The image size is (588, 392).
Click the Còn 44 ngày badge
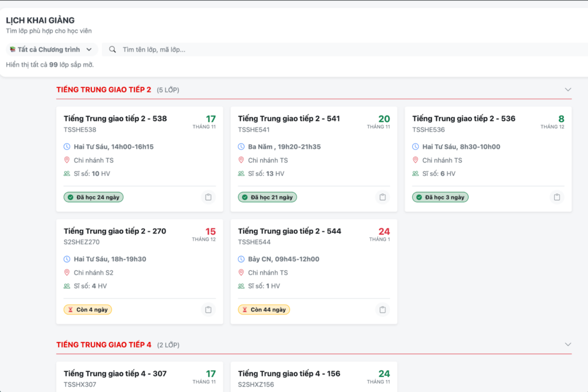(x=264, y=310)
